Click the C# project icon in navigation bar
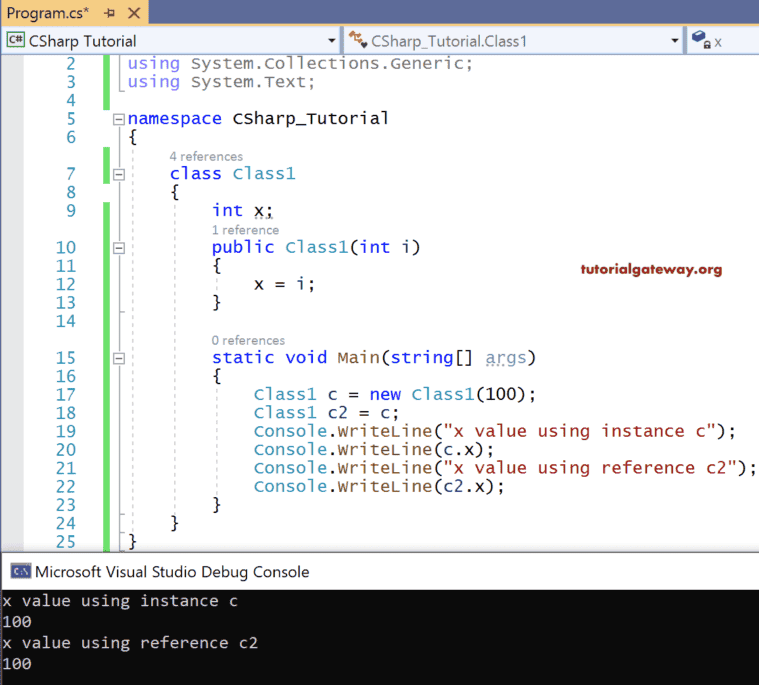This screenshot has height=685, width=759. 16,41
